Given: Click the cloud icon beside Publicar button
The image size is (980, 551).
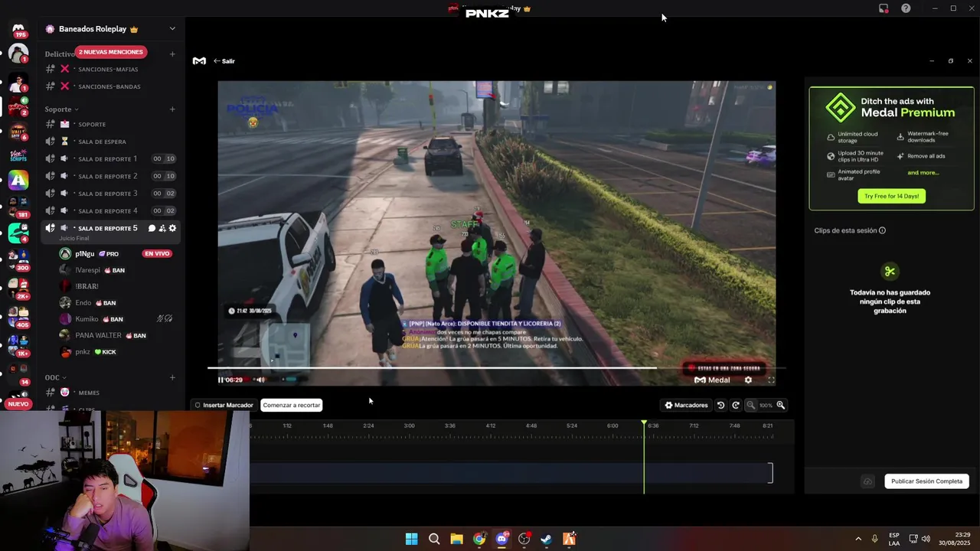Looking at the screenshot, I should pos(867,481).
